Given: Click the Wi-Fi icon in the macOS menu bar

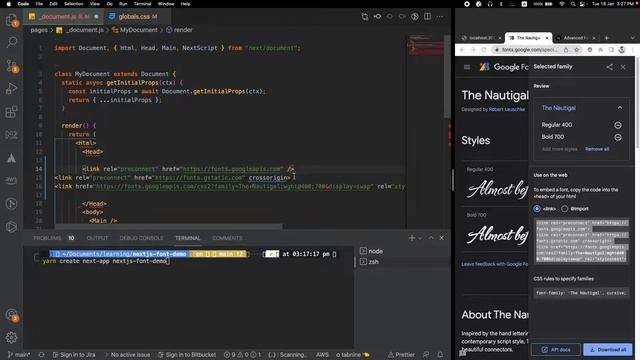Looking at the screenshot, I should [562, 4].
